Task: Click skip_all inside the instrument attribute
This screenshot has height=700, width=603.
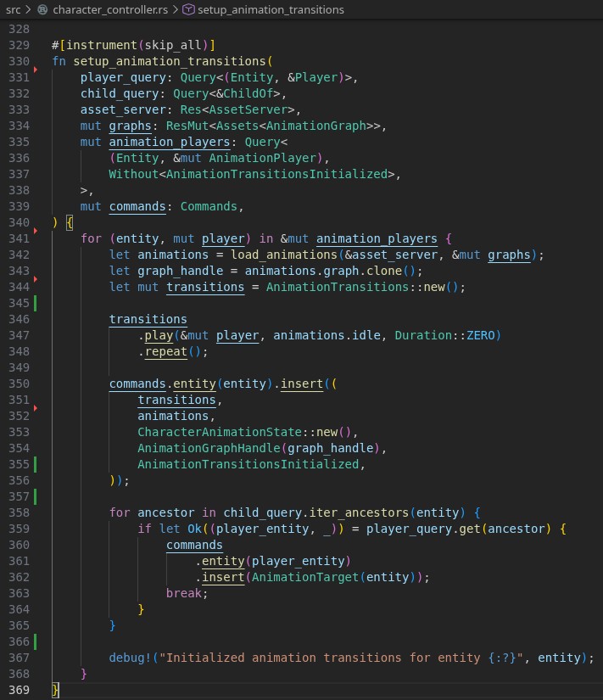Action: (x=173, y=45)
